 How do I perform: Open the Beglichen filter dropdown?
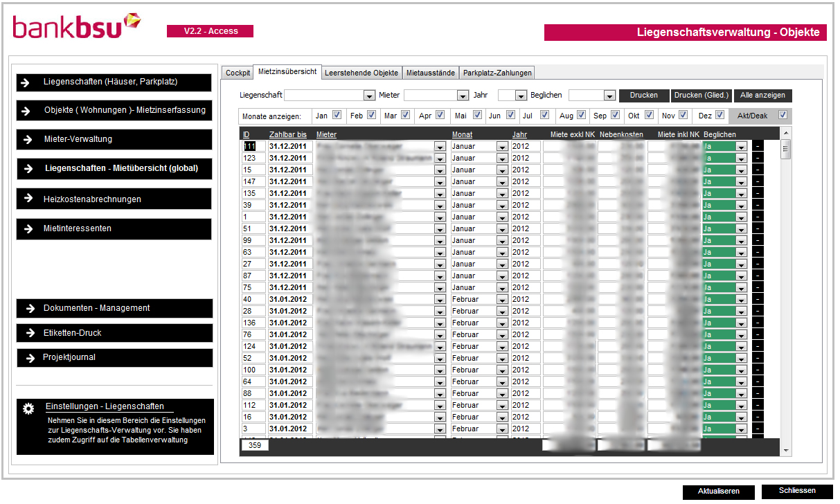pyautogui.click(x=609, y=96)
